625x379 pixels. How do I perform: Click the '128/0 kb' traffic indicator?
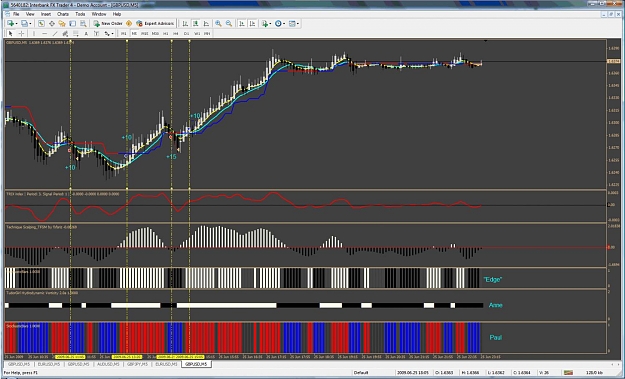click(x=594, y=373)
